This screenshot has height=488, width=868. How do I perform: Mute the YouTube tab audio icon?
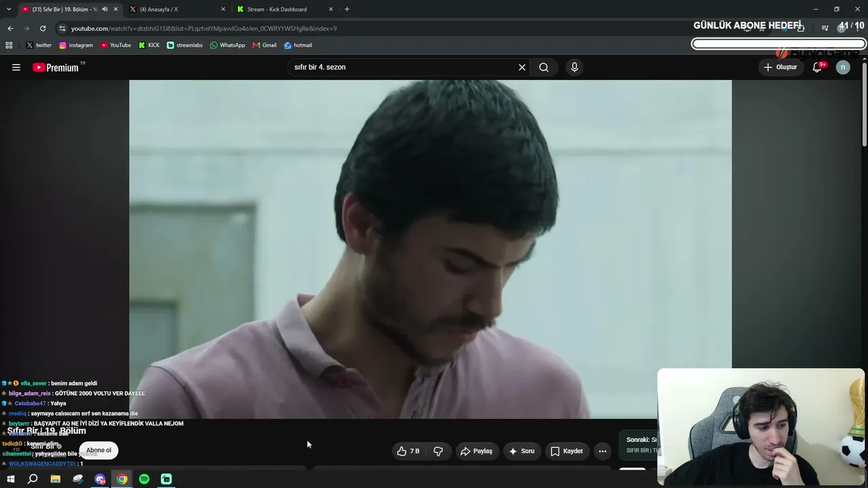point(104,9)
